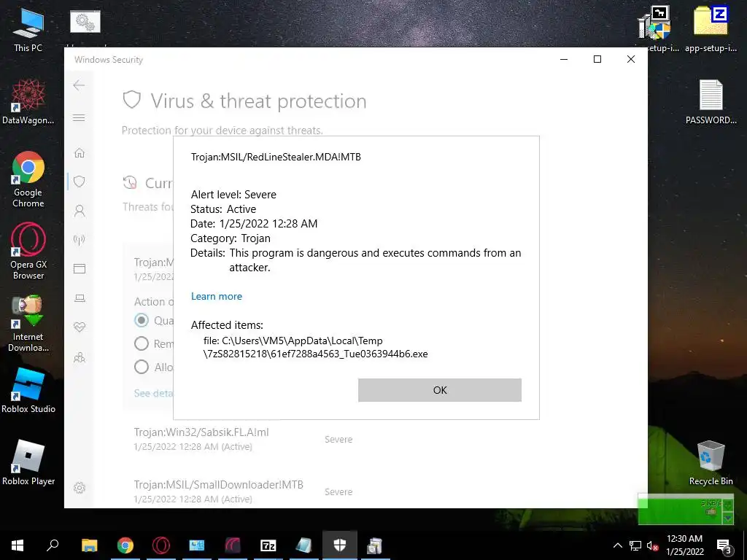Image resolution: width=747 pixels, height=560 pixels.
Task: Expand the hamburger navigation menu
Action: [79, 117]
